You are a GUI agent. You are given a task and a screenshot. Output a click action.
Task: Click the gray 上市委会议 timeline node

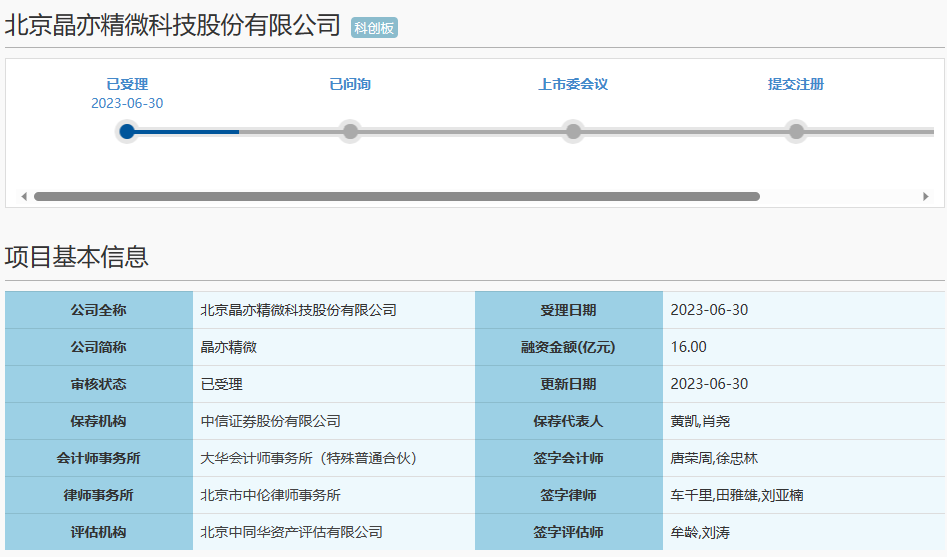[x=573, y=131]
